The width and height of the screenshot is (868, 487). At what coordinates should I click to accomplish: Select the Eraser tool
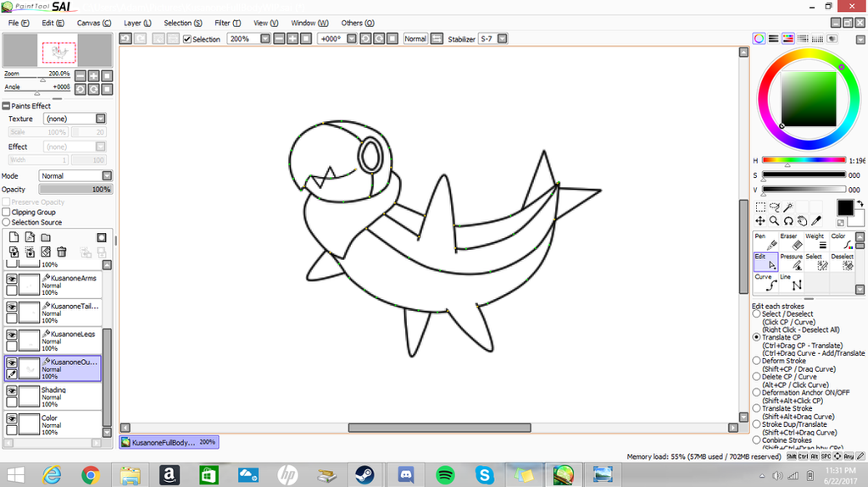(791, 241)
